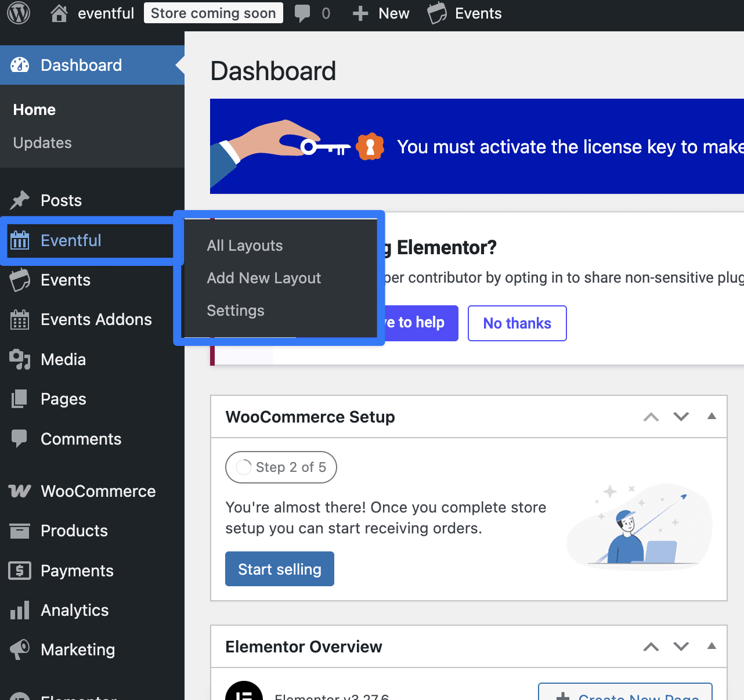Image resolution: width=744 pixels, height=700 pixels.
Task: Go to Home under Dashboard
Action: click(34, 110)
